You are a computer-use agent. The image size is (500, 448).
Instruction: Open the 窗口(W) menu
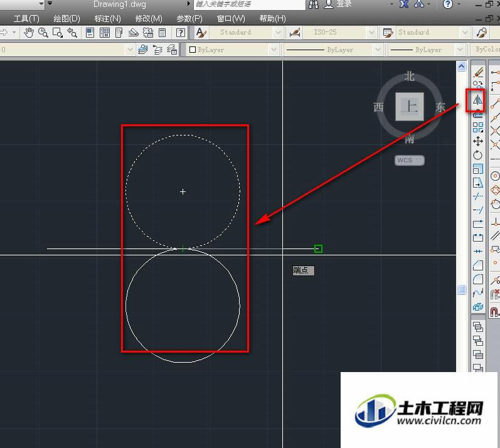[231, 19]
